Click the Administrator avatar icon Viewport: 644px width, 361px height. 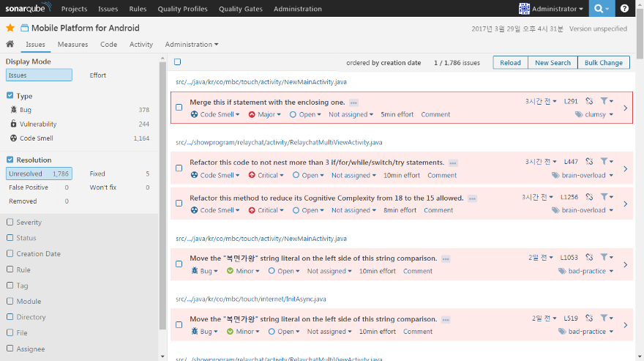pyautogui.click(x=524, y=9)
